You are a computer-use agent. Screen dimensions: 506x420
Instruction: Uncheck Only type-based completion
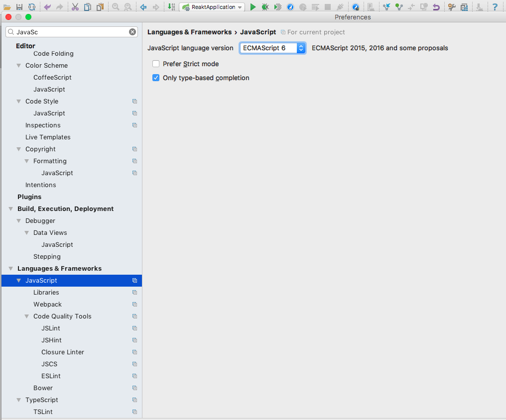[156, 78]
